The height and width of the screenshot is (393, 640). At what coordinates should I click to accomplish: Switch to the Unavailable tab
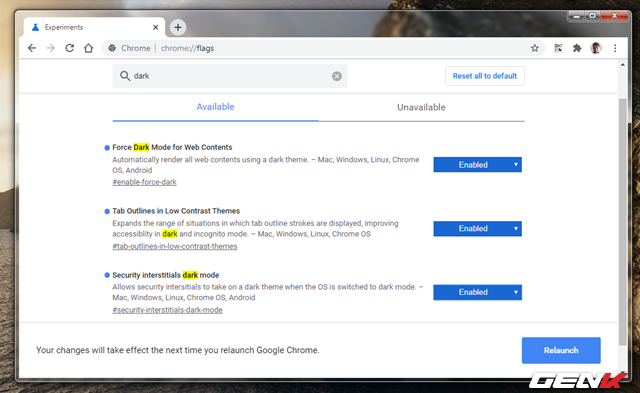click(x=421, y=107)
